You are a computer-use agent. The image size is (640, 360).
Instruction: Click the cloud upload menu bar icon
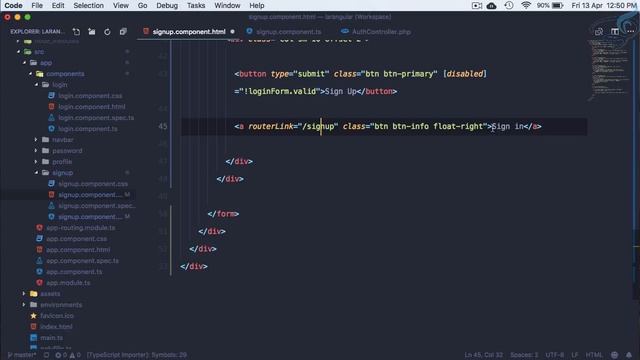[491, 5]
